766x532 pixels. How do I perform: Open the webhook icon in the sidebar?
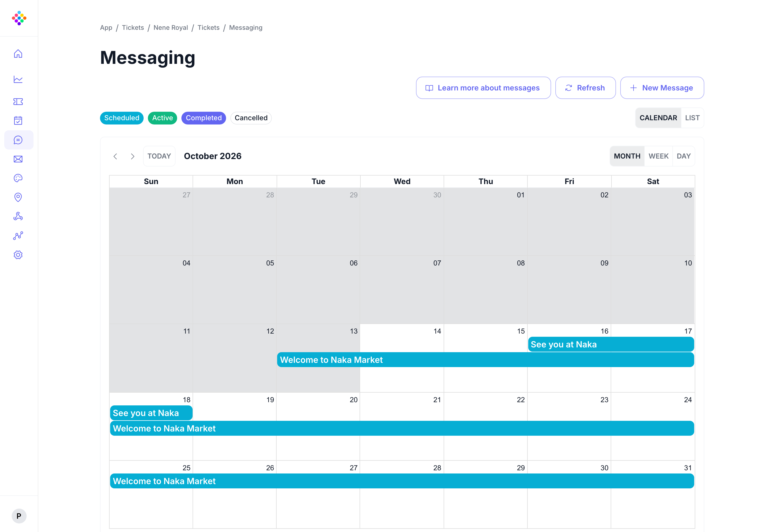point(18,216)
